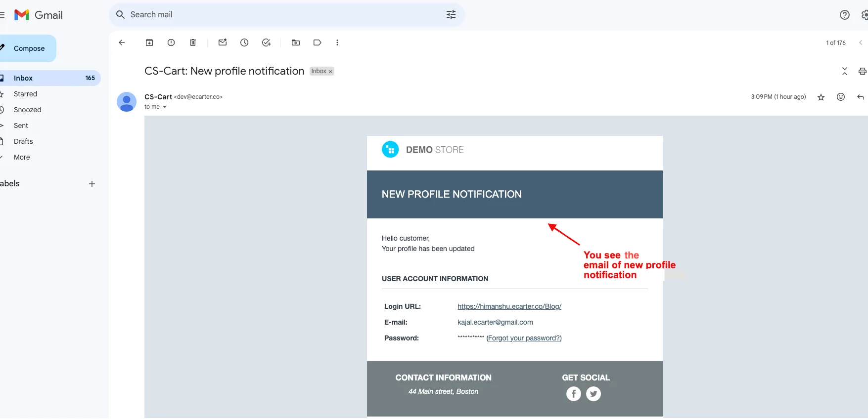Mark email as unread
868x419 pixels.
pos(223,42)
